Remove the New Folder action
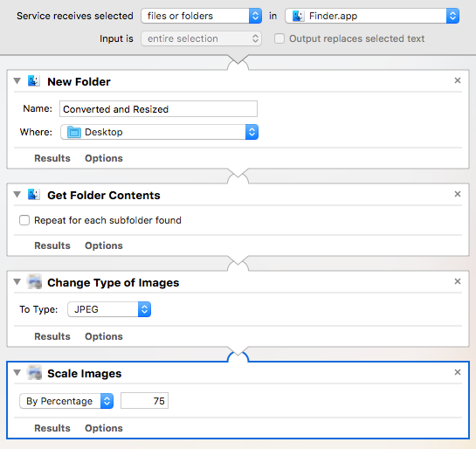This screenshot has height=449, width=476. (x=458, y=80)
